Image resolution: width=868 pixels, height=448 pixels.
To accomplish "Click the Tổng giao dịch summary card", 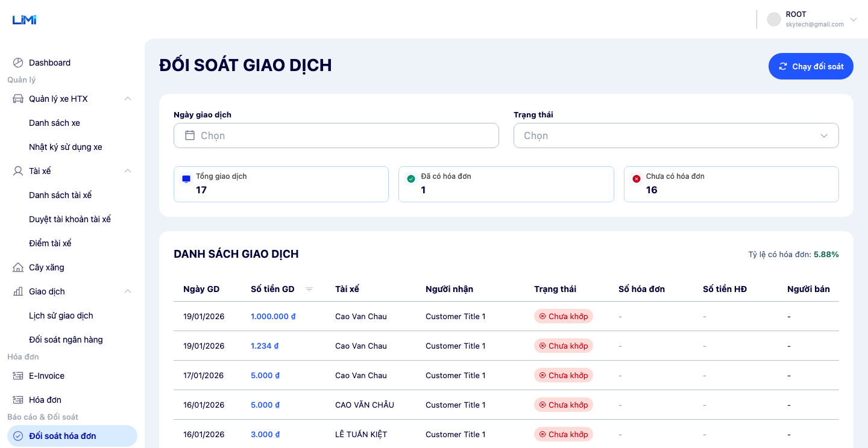I will (x=281, y=184).
